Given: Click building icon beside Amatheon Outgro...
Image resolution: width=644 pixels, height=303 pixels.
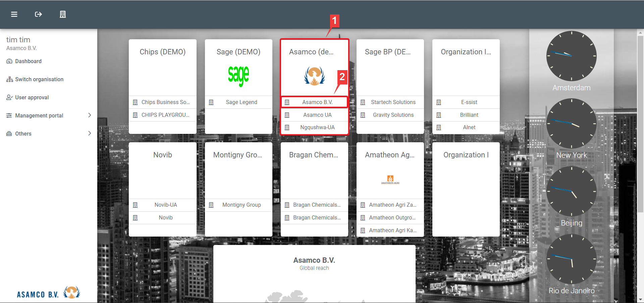Looking at the screenshot, I should click(363, 218).
